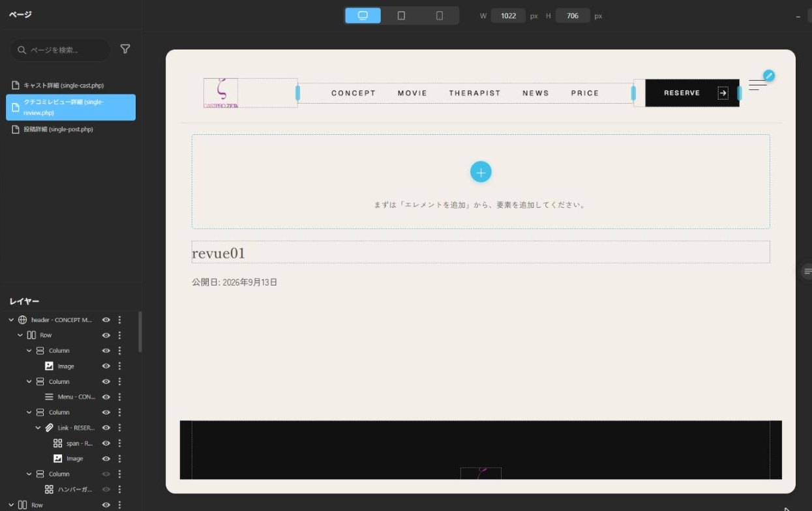
Task: Click the grid icon of the ハンバーガ layer
Action: coord(49,489)
